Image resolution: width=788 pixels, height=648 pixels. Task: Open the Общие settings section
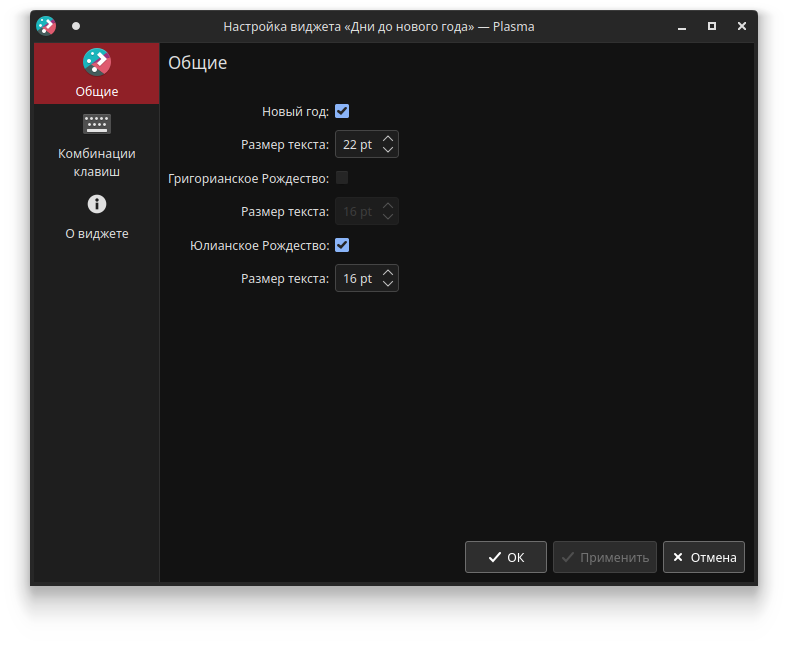coord(96,73)
